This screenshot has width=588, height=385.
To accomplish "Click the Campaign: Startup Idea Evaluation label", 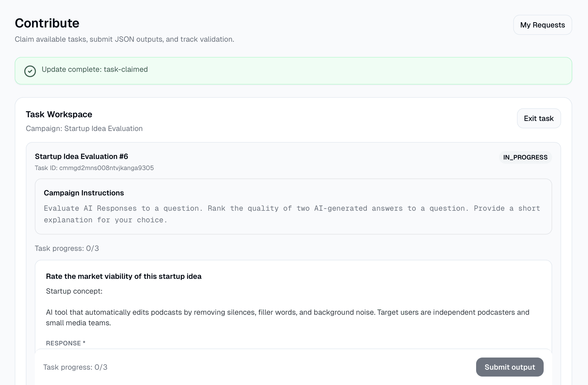I will (x=84, y=129).
